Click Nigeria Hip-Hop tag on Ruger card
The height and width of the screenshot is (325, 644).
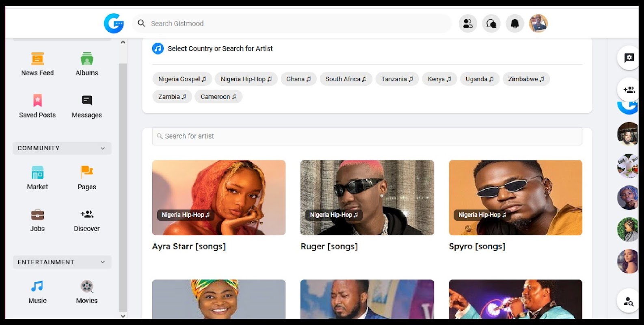(x=334, y=215)
